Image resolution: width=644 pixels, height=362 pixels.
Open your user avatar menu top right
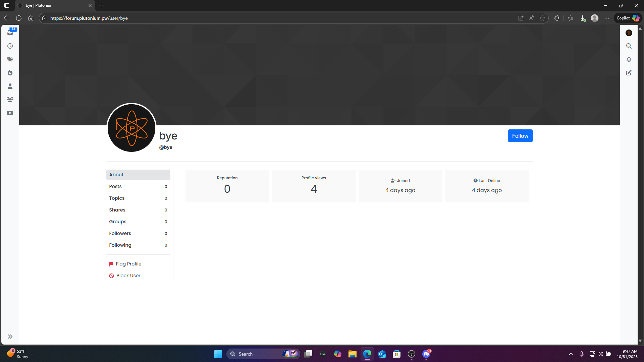point(629,33)
